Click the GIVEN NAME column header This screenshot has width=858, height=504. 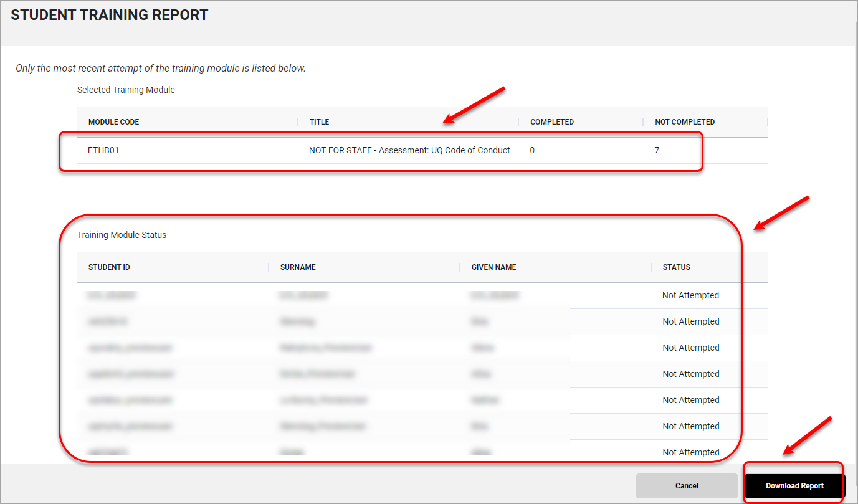point(493,267)
